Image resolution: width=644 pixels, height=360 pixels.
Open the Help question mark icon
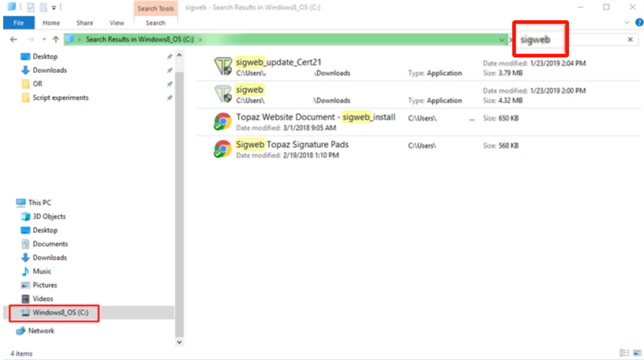tap(639, 22)
